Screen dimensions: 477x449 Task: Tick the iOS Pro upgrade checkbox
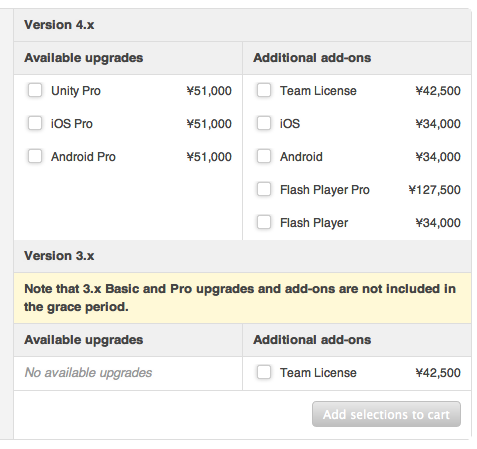click(x=35, y=123)
